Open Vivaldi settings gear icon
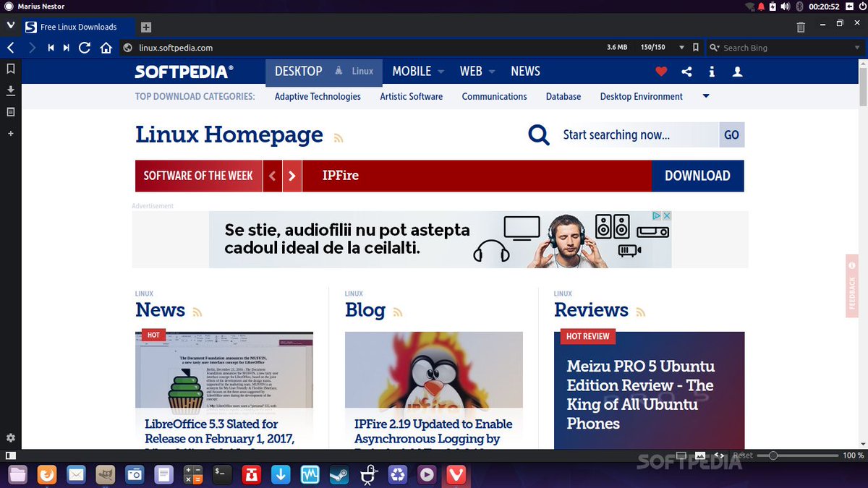The height and width of the screenshot is (488, 868). pyautogui.click(x=11, y=437)
